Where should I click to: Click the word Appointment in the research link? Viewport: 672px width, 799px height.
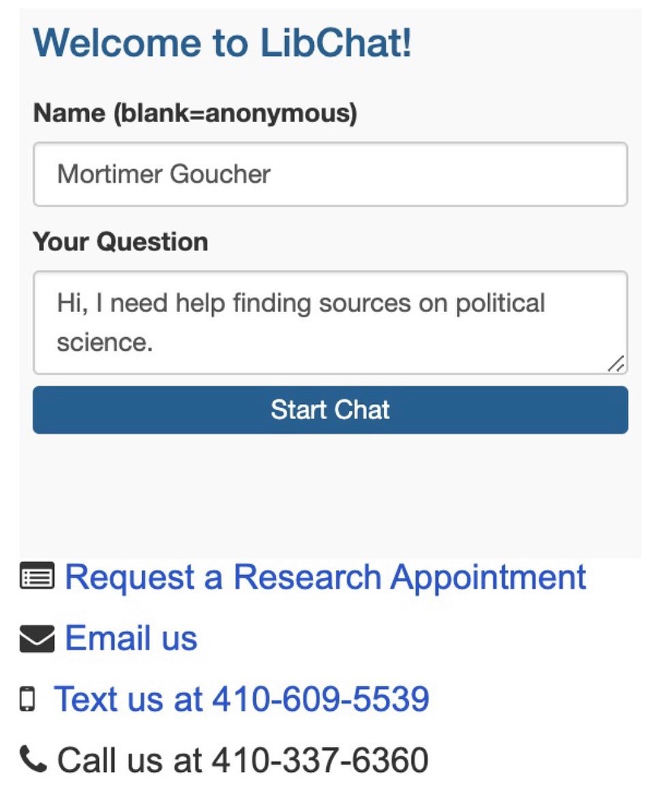488,579
